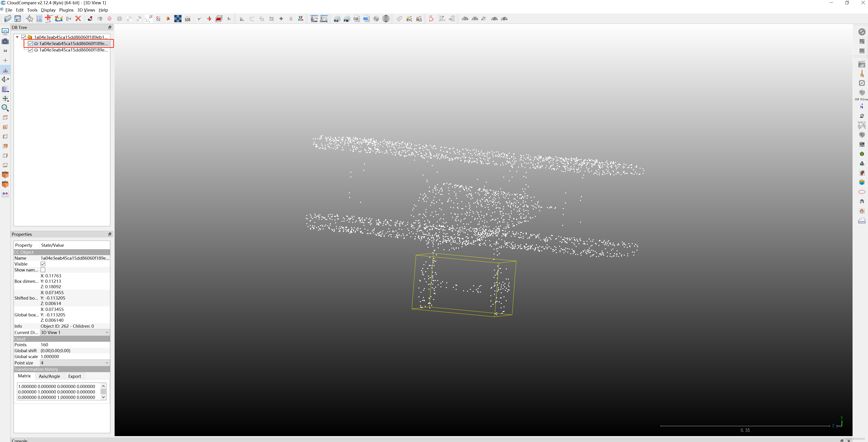Click the Save icon in toolbar
Viewport: 868px width, 442px height.
18,19
